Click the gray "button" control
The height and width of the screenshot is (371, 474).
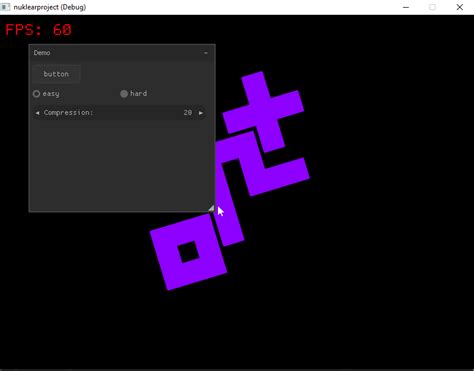coord(56,74)
